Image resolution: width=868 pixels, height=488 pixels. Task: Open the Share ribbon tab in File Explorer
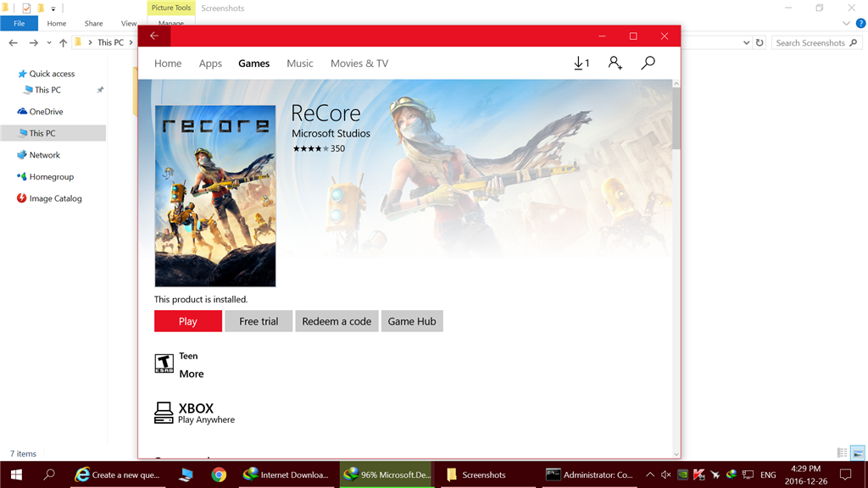[93, 23]
